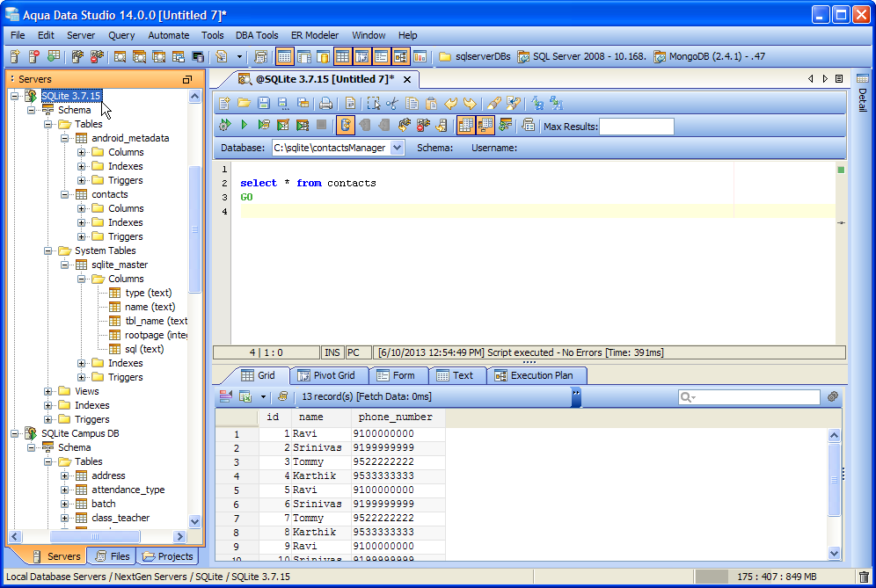Toggle the details list layout button in main toolbar
Image resolution: width=876 pixels, height=588 pixels.
[x=381, y=56]
